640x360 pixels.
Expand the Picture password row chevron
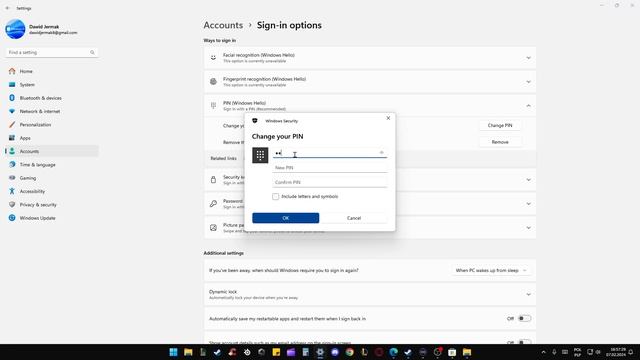[x=528, y=228]
